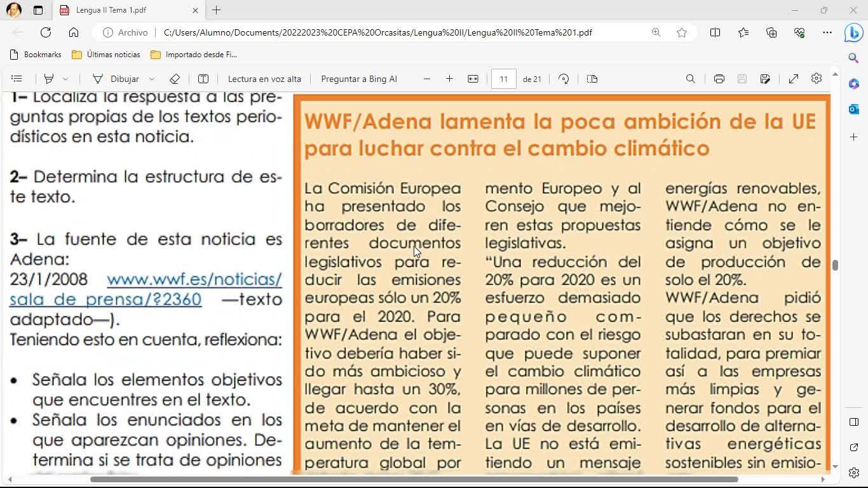Rotate the PDF page
This screenshot has height=488, width=868.
(564, 79)
